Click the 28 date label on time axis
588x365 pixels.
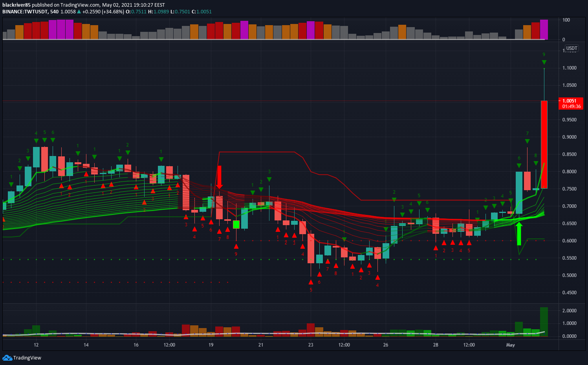[436, 345]
